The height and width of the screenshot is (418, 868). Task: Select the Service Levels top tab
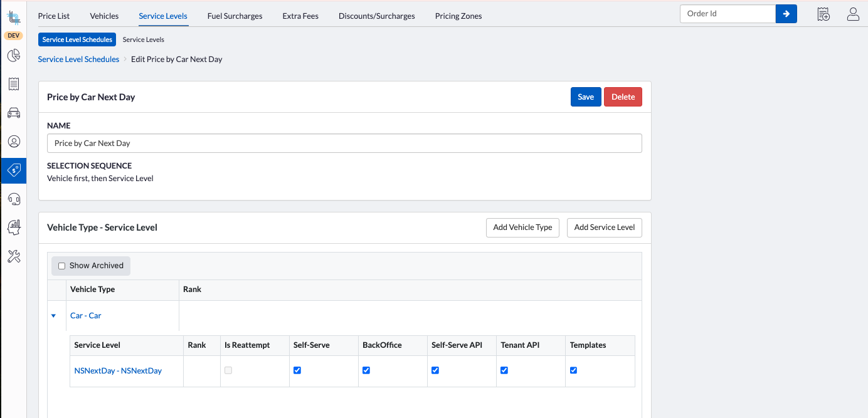[x=163, y=16]
